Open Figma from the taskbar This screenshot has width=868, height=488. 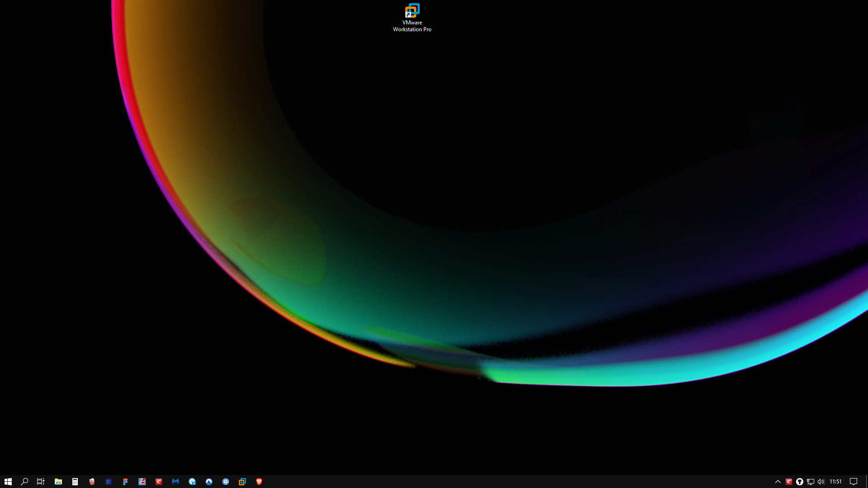pos(125,482)
